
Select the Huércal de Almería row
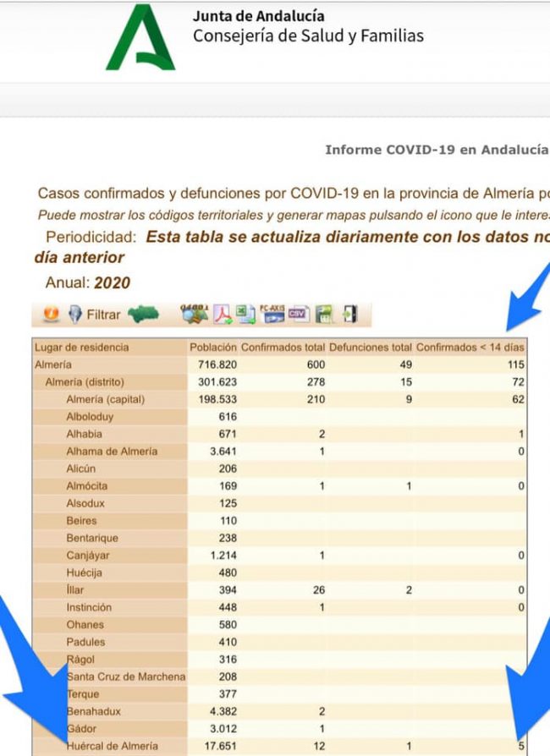(112, 747)
